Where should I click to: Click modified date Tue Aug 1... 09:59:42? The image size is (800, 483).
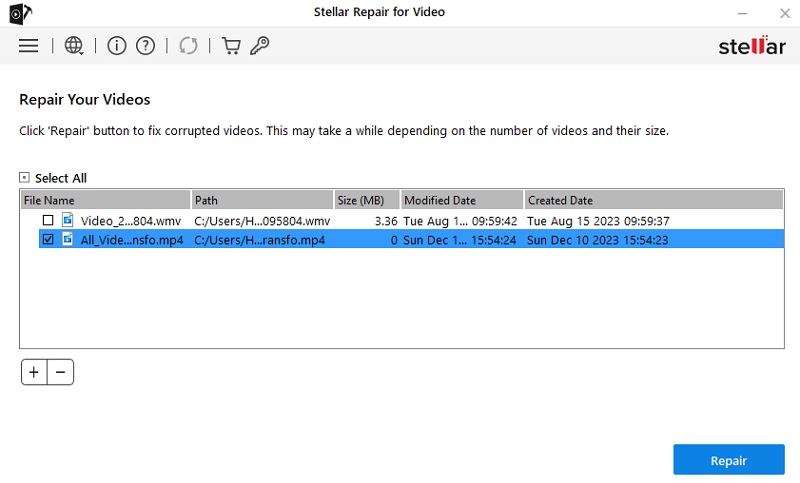point(460,221)
